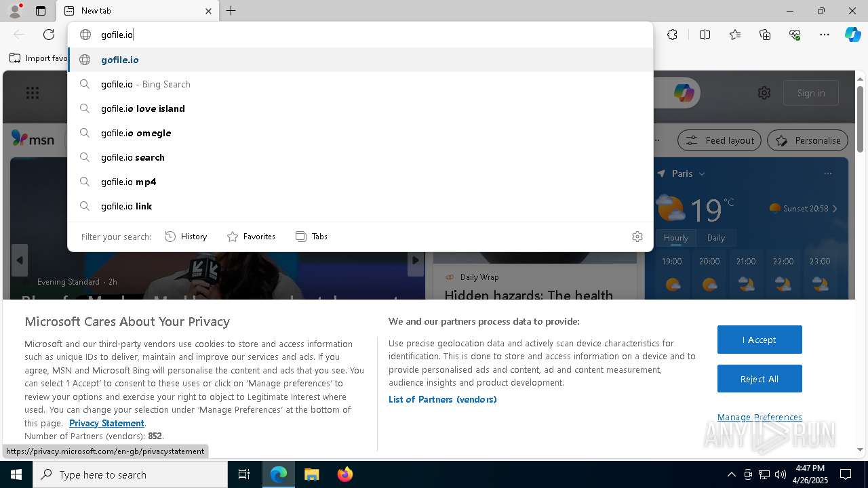Open File Explorer from taskbar
The image size is (868, 488).
(311, 474)
